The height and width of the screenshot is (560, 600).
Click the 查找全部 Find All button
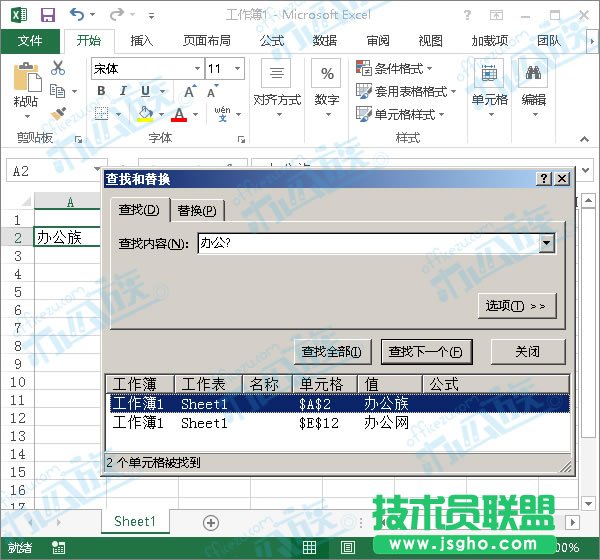tap(333, 351)
